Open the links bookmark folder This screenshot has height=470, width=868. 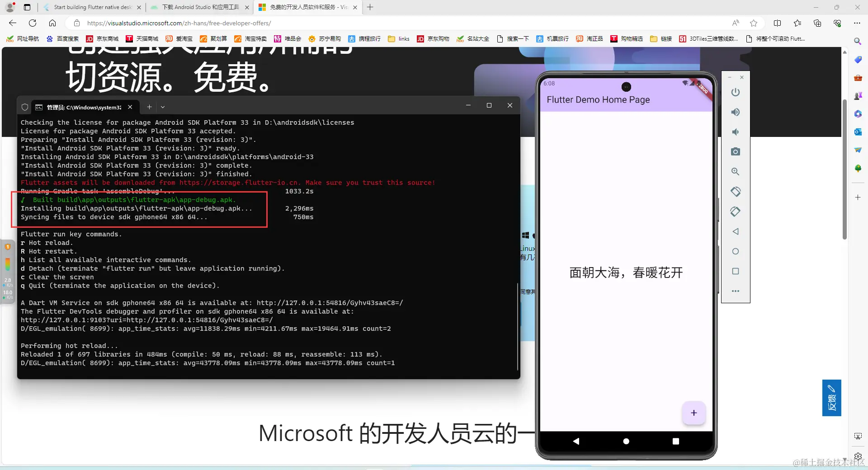tap(399, 39)
